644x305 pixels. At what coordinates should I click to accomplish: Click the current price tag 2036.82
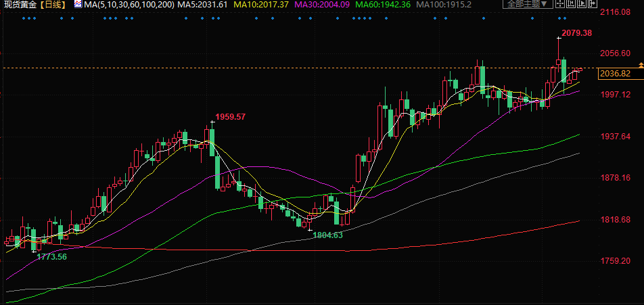(616, 74)
